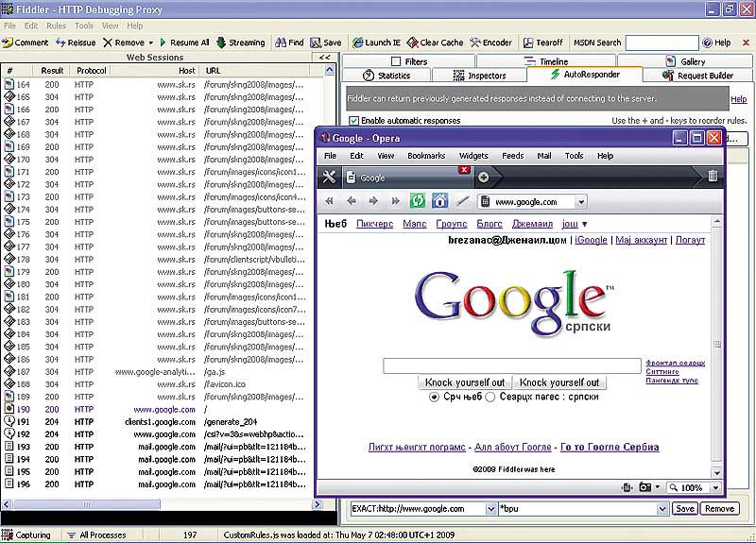
Task: Click the Remove button in AutoResponder rule editor
Action: [x=719, y=508]
